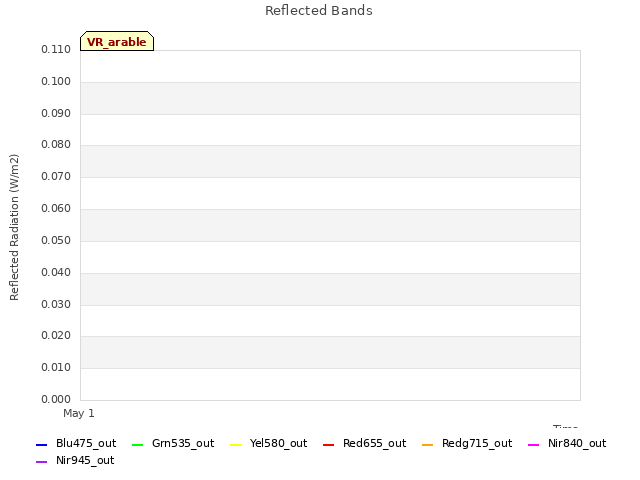This screenshot has height=480, width=640.
Task: Click the 0.050 y-axis tick label
Action: 56,240
